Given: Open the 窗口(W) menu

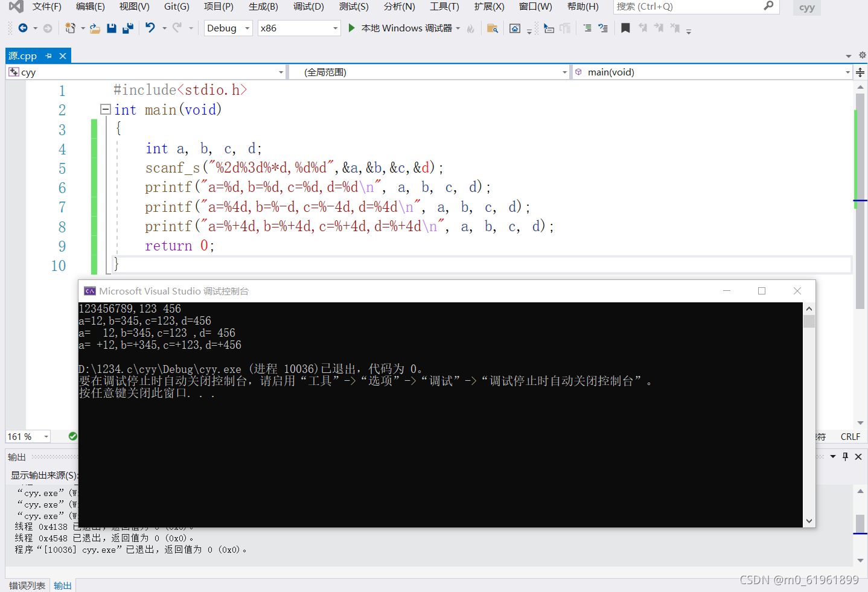Looking at the screenshot, I should (535, 7).
